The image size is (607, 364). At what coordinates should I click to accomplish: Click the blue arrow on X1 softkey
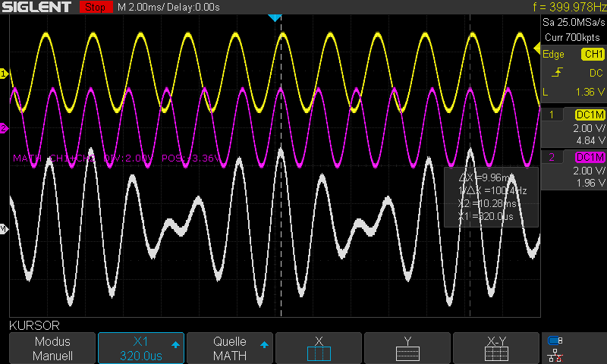coord(175,344)
